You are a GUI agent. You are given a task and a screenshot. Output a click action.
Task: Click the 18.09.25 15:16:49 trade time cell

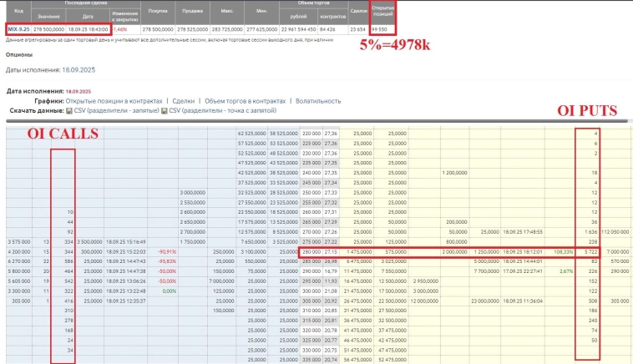[x=125, y=242]
